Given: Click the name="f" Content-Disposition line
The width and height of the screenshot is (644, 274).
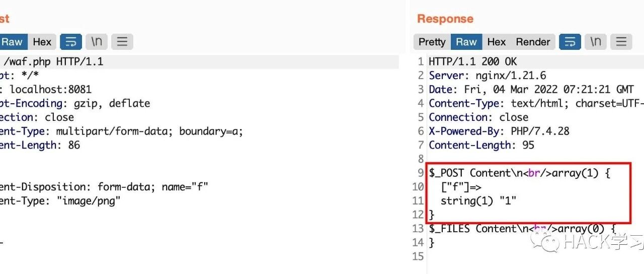Looking at the screenshot, I should click(104, 187).
